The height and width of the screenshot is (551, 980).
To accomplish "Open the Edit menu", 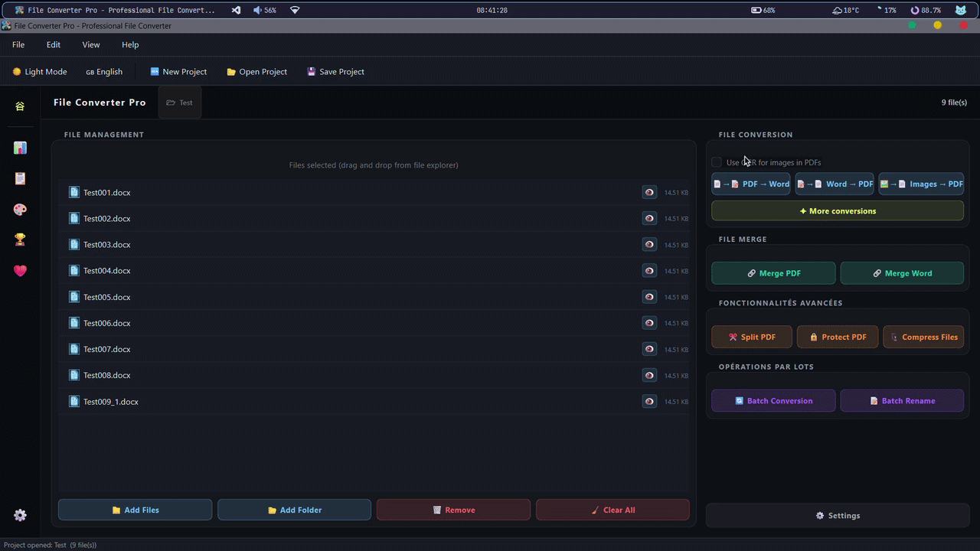I will pos(54,44).
